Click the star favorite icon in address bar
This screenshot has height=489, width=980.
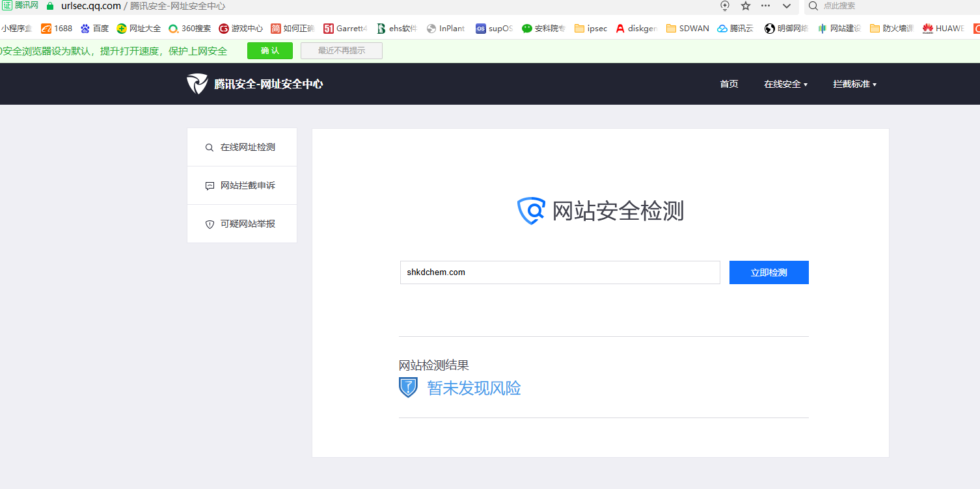[x=746, y=6]
